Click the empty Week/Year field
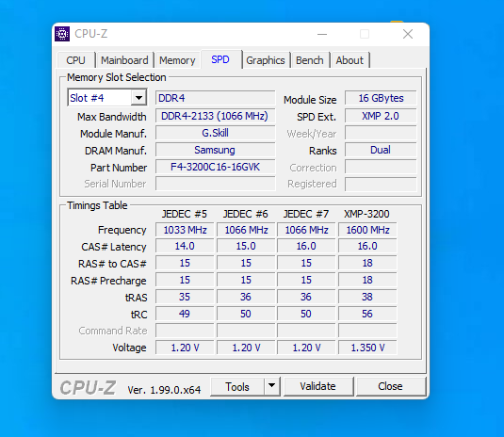The image size is (504, 437). tap(381, 133)
